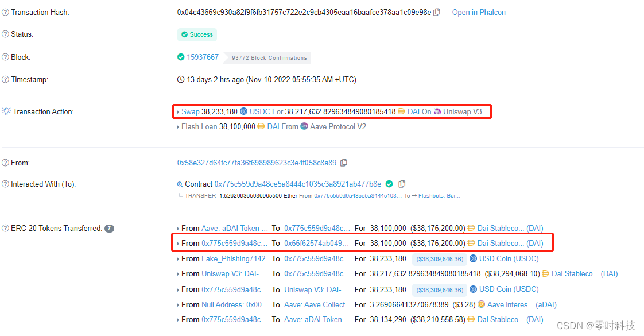This screenshot has height=336, width=644.
Task: Open Aave: aDAI Token recipient in last row
Action: [x=317, y=319]
